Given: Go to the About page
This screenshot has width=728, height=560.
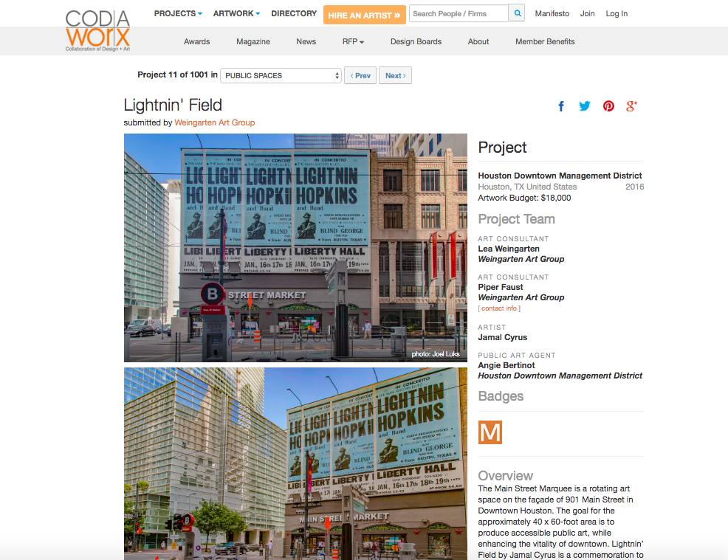Looking at the screenshot, I should click(x=478, y=41).
